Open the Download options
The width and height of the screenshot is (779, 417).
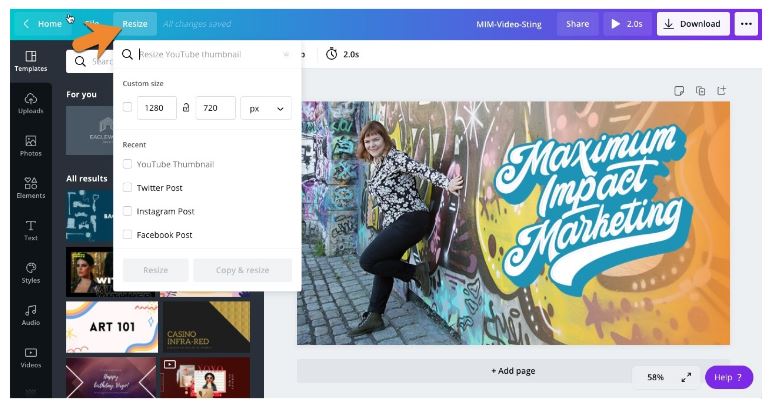pyautogui.click(x=692, y=24)
